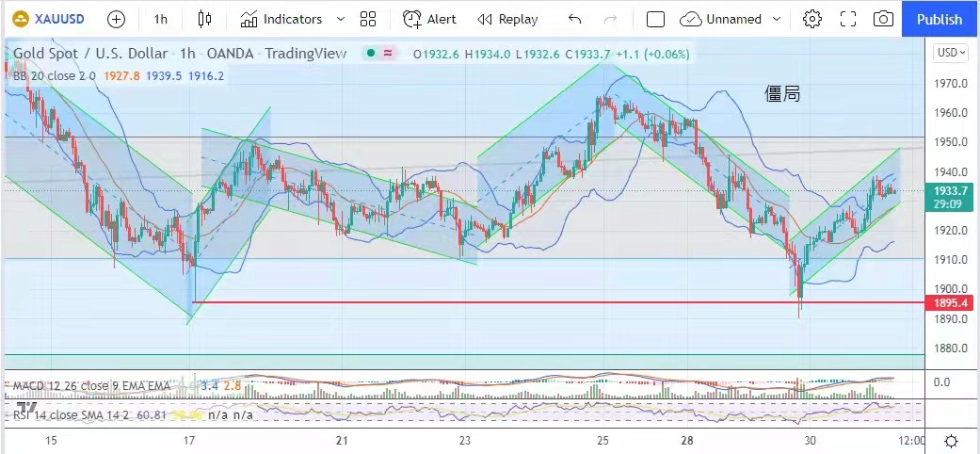Toggle the green market status dot
This screenshot has height=454, width=980.
[373, 55]
